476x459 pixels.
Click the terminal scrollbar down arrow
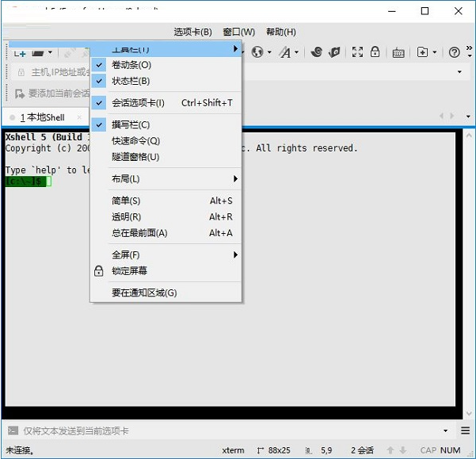(469, 414)
